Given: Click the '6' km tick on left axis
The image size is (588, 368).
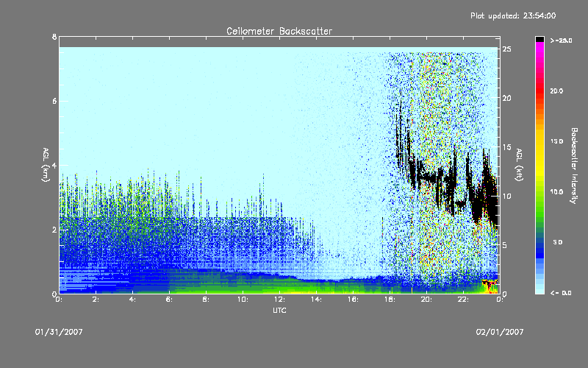Looking at the screenshot, I should 54,101.
